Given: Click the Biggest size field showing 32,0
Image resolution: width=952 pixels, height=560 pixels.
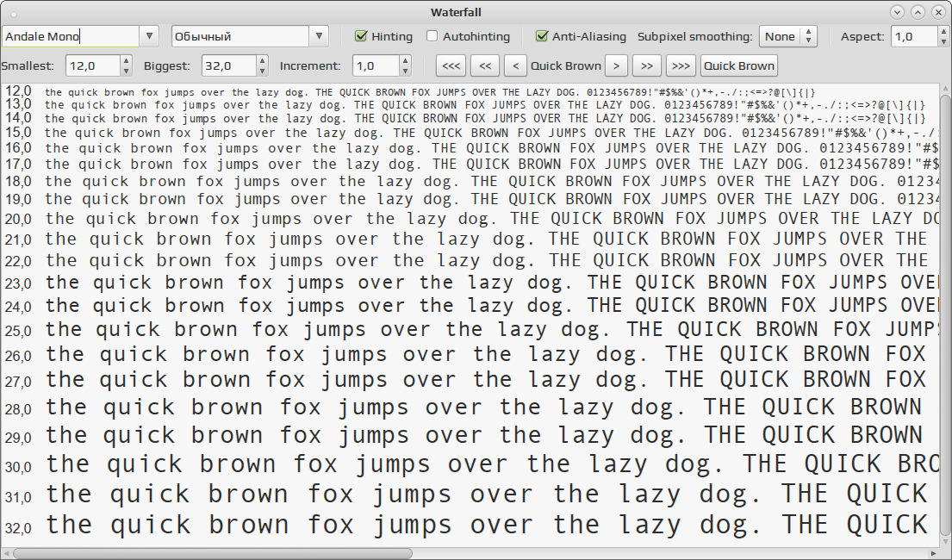Looking at the screenshot, I should 229,65.
